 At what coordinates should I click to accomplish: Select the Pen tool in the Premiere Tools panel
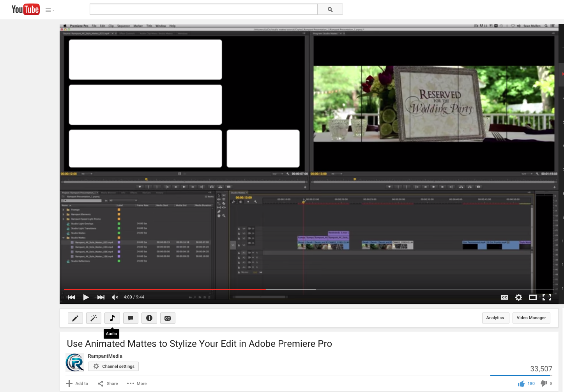pos(219,212)
